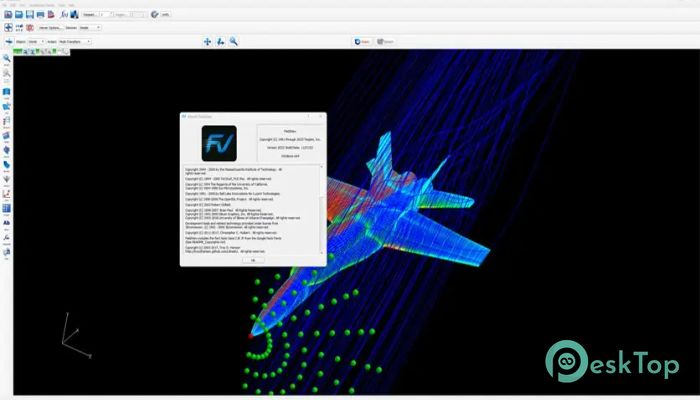This screenshot has height=400, width=700.
Task: Open the Help menu
Action: point(71,5)
